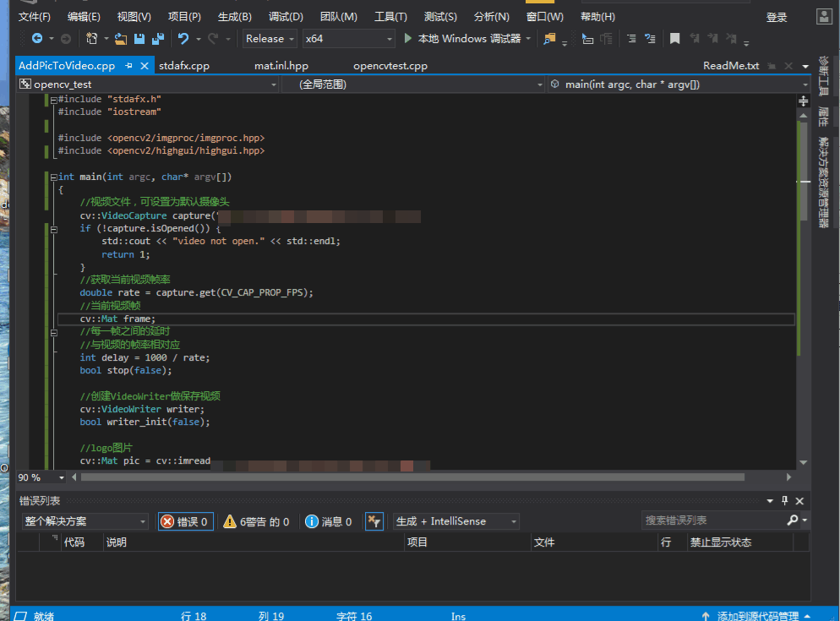Click the account avatar icon
This screenshot has height=621, width=840.
coord(824,17)
